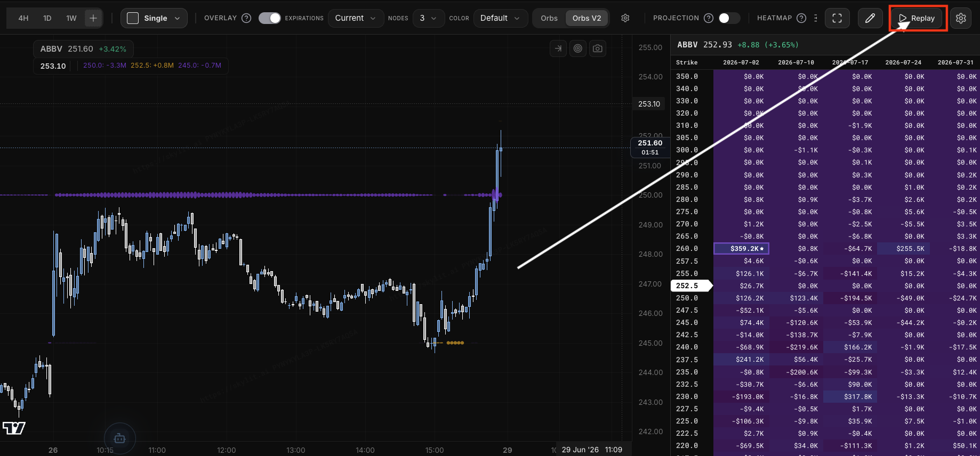This screenshot has height=456, width=980.
Task: Open the Expirations Current dropdown
Action: pos(356,18)
